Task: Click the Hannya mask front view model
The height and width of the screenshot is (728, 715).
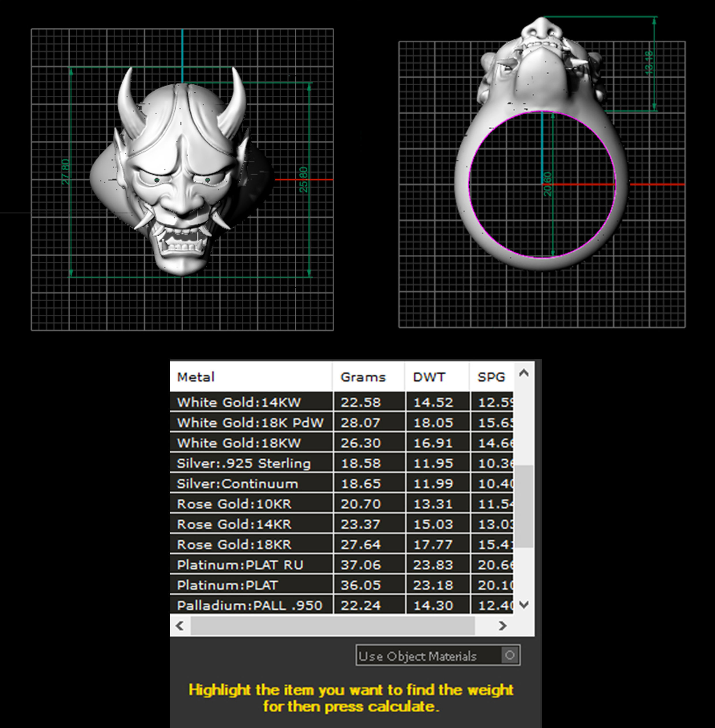Action: (x=182, y=171)
